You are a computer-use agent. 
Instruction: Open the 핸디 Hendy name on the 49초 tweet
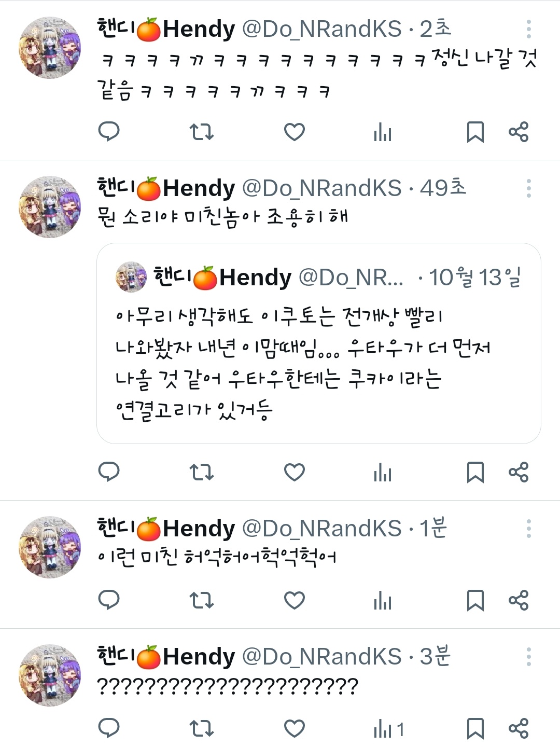tap(166, 188)
